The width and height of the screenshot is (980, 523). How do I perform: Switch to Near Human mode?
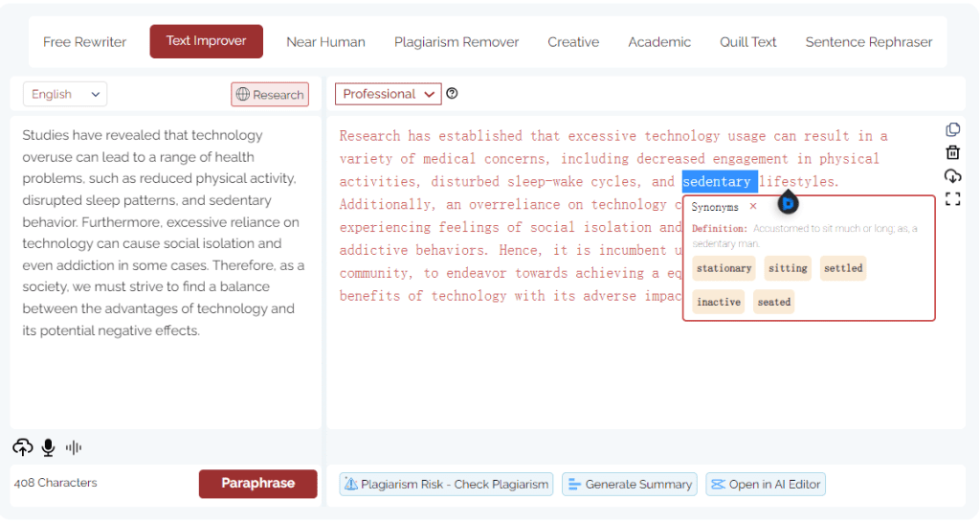(325, 42)
